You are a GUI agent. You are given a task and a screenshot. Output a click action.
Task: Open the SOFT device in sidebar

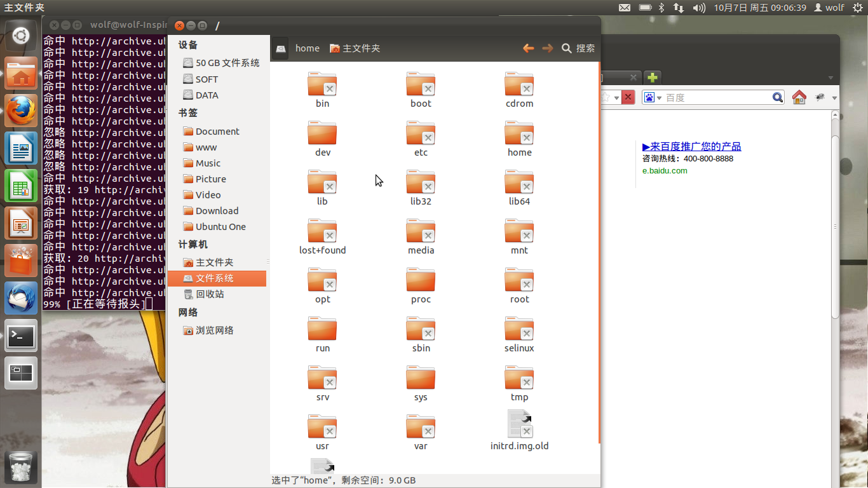pyautogui.click(x=200, y=79)
